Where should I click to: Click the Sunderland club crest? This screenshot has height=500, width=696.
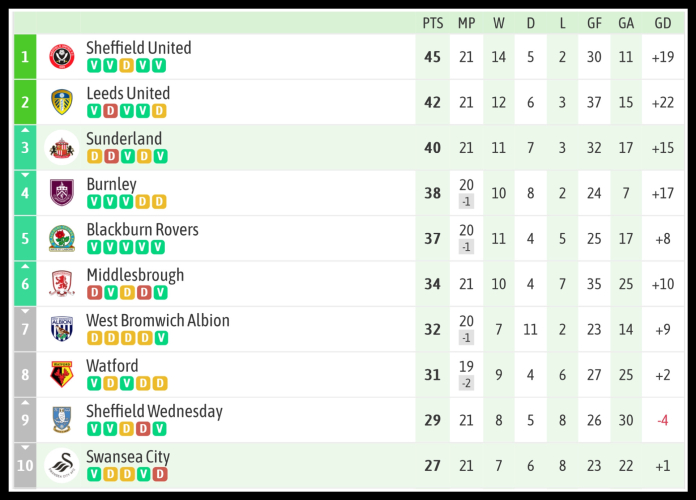[x=62, y=148]
